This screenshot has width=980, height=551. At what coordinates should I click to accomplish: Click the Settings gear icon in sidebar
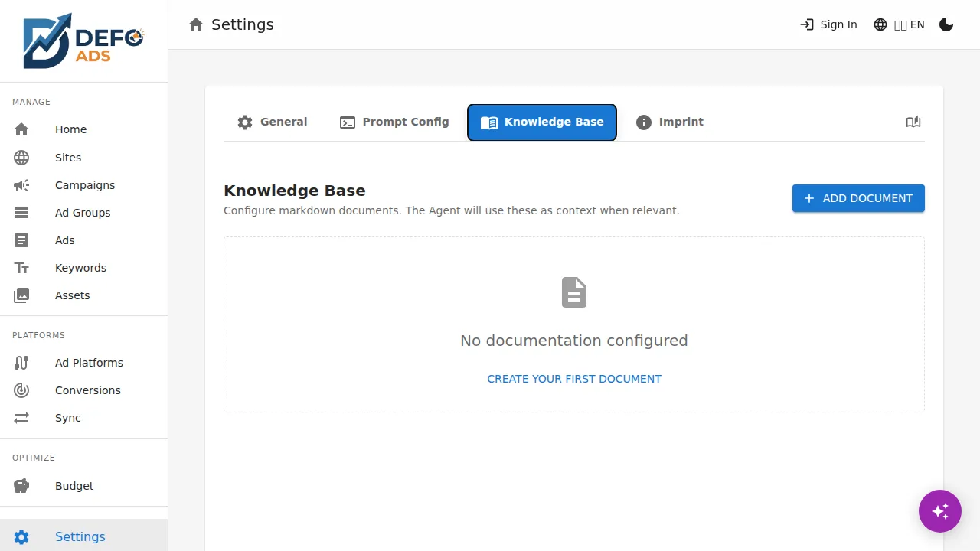tap(21, 537)
